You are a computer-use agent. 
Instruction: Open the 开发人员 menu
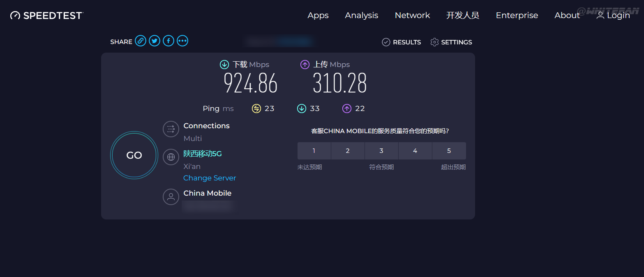click(x=463, y=15)
